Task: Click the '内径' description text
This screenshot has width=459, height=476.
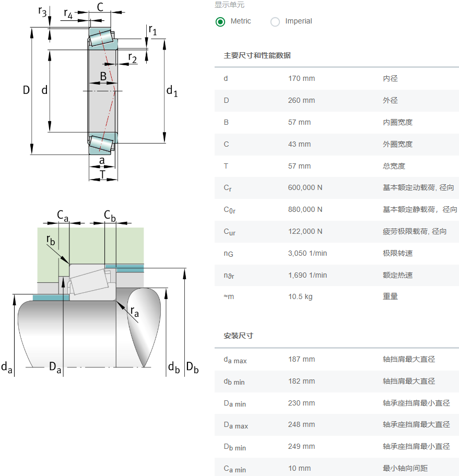Action: pos(390,78)
